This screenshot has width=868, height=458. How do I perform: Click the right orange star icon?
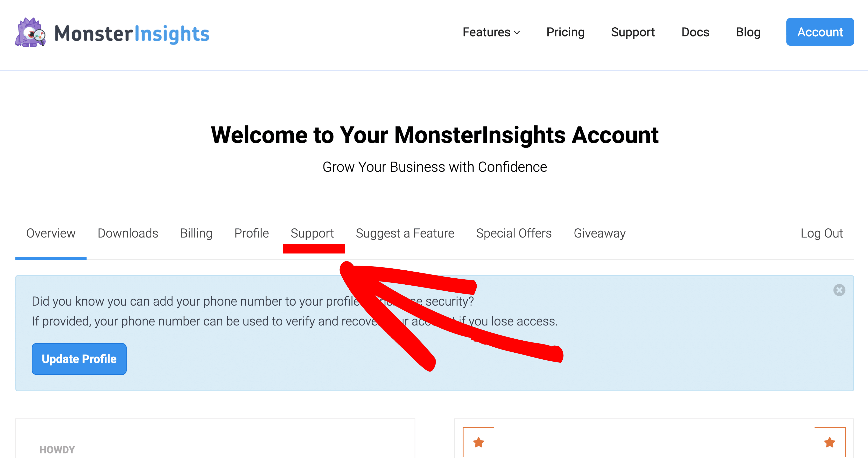829,442
